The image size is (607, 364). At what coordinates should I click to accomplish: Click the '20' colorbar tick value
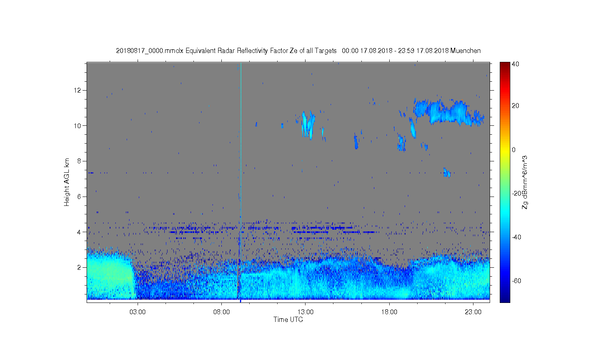515,106
